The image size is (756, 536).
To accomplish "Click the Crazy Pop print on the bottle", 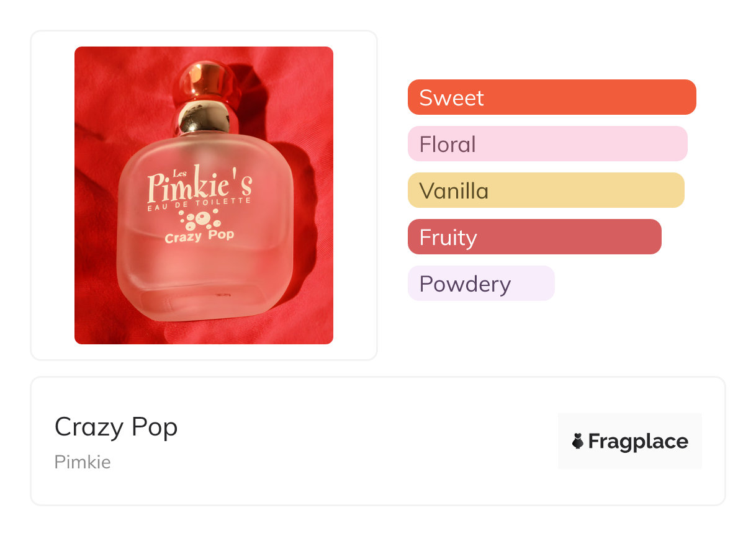I will [x=199, y=237].
